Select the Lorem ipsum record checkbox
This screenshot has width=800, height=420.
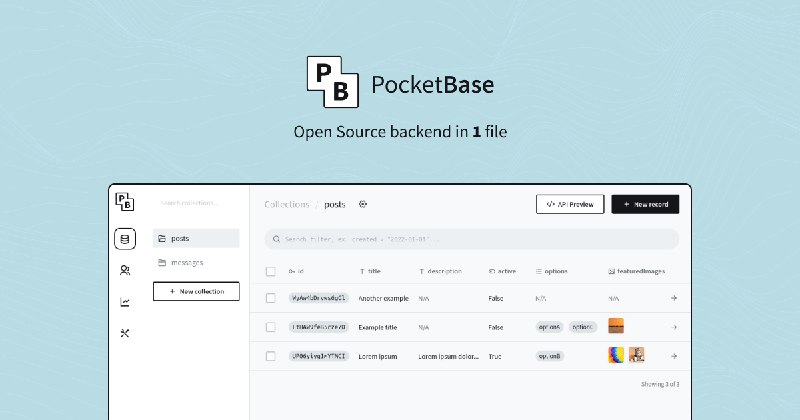click(x=271, y=356)
